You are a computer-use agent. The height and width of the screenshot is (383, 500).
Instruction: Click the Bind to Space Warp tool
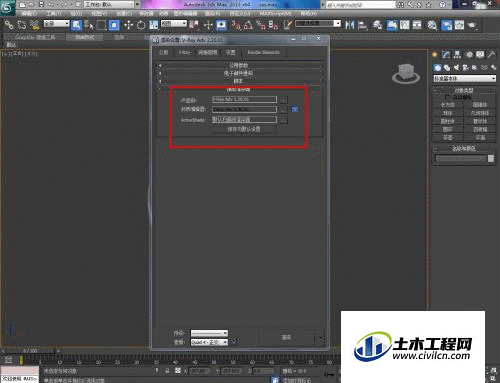(34, 25)
